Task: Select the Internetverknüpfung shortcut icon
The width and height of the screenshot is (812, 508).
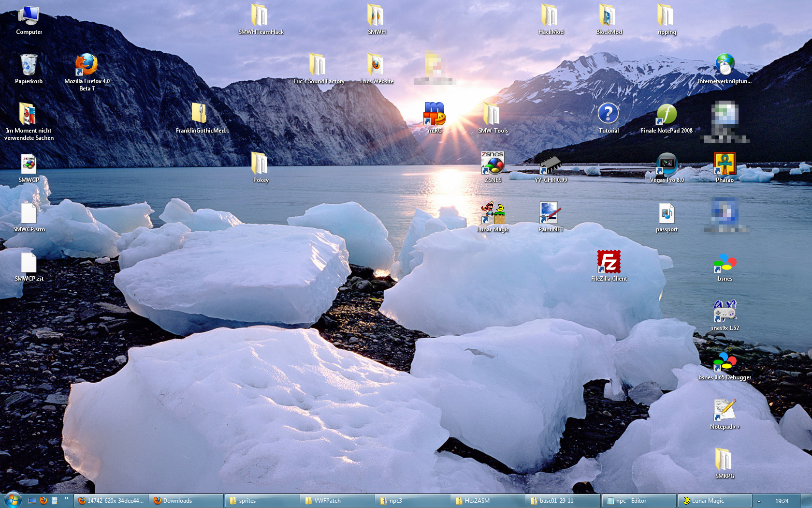Action: pos(725,69)
